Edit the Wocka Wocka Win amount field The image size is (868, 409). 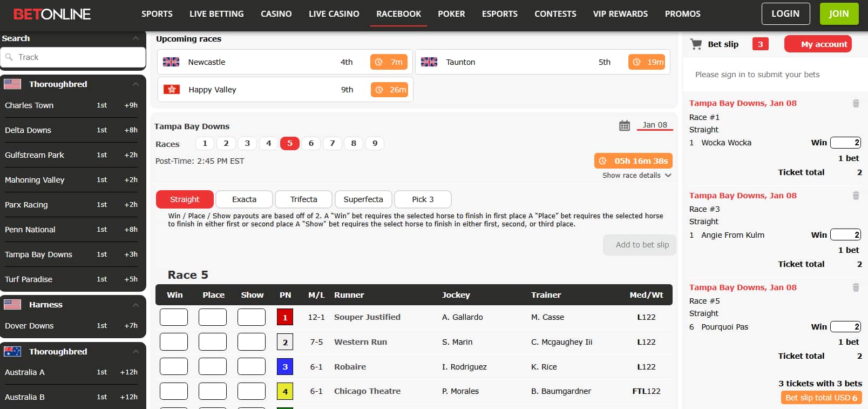tap(845, 143)
